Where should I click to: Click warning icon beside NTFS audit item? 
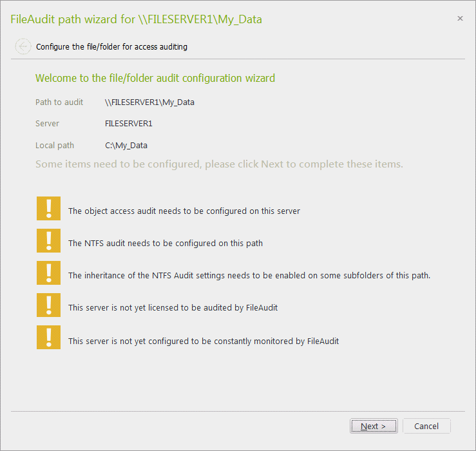coord(49,241)
